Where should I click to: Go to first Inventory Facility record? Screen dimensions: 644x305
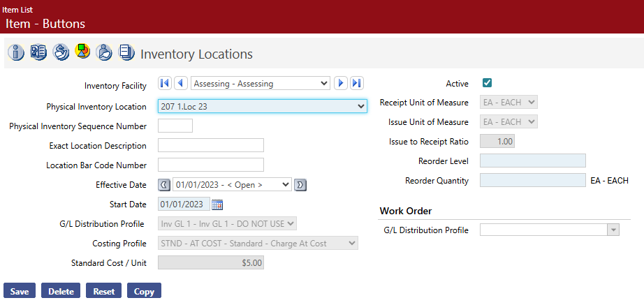point(165,84)
